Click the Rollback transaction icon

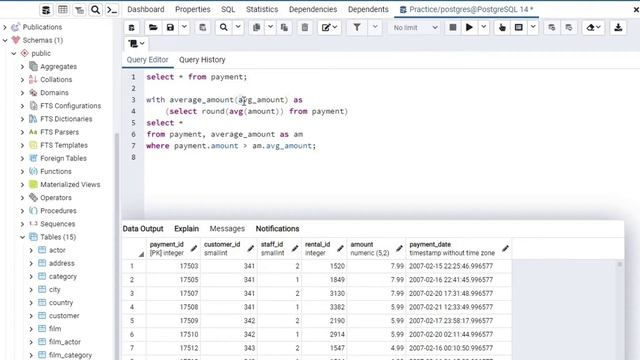tap(569, 28)
